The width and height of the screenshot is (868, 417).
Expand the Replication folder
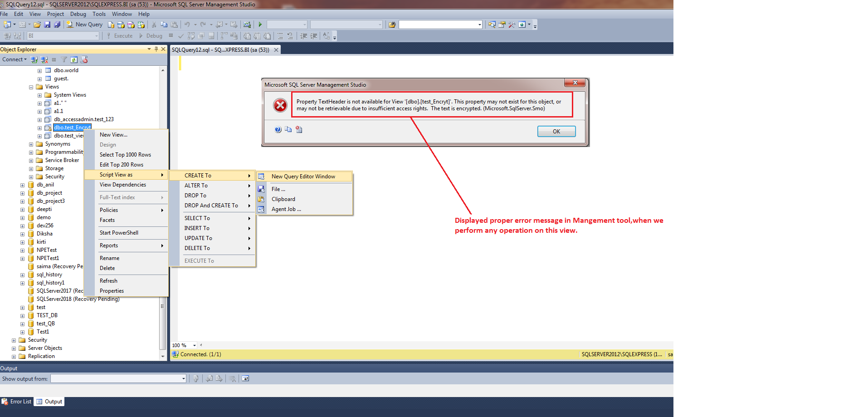pyautogui.click(x=14, y=357)
